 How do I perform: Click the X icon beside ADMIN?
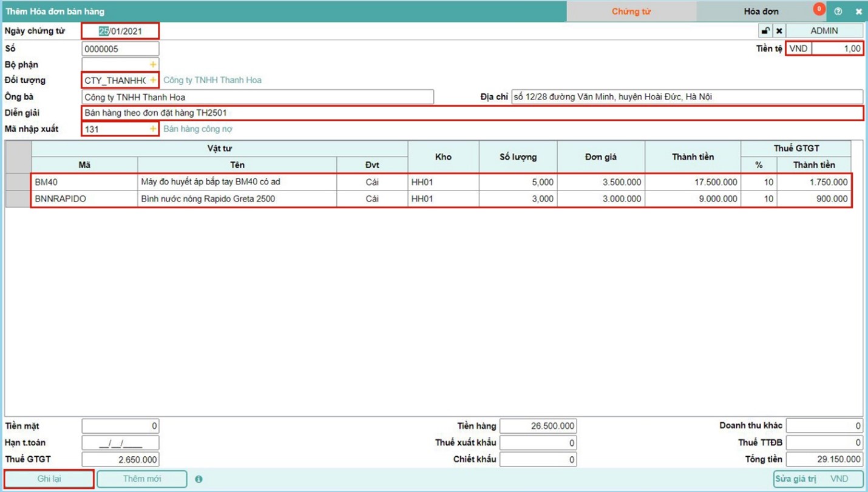pos(779,31)
